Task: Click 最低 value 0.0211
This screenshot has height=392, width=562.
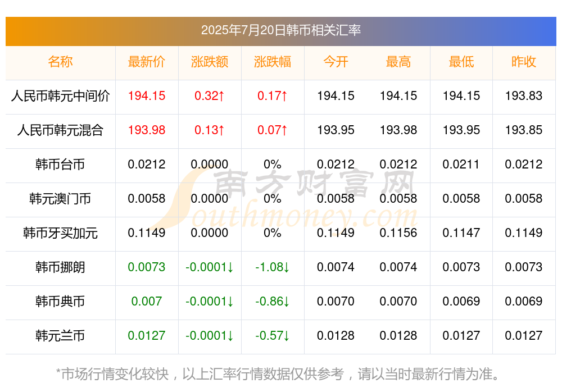Action: [461, 165]
